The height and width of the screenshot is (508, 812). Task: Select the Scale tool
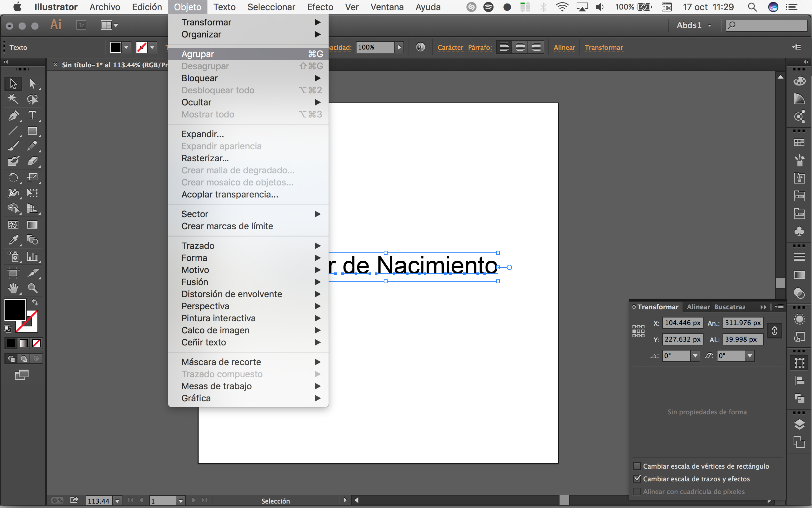click(32, 177)
